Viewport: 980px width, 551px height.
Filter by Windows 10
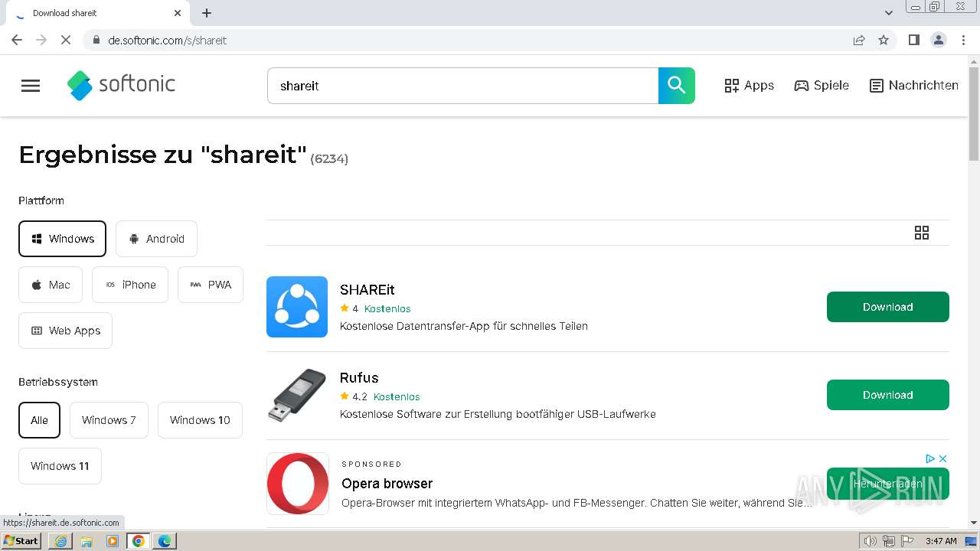point(200,420)
